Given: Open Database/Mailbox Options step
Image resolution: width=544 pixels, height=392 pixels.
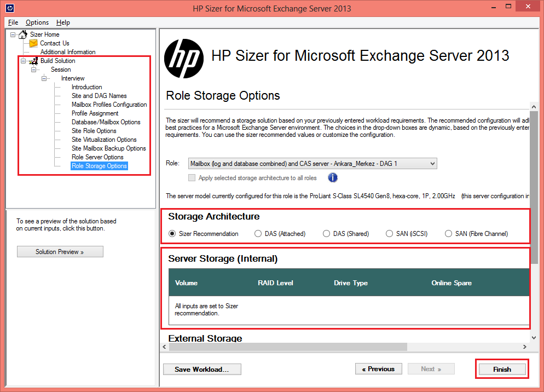Looking at the screenshot, I should [x=106, y=122].
